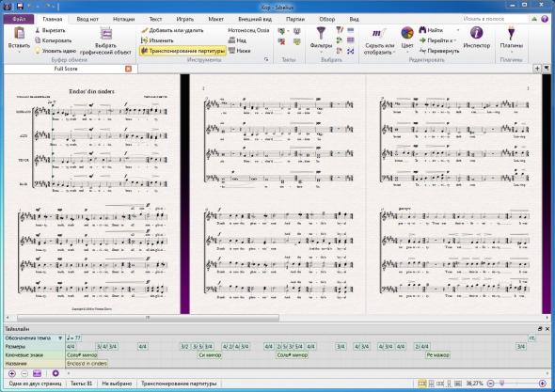Click the timeline fit-view purple icon

pyautogui.click(x=37, y=373)
